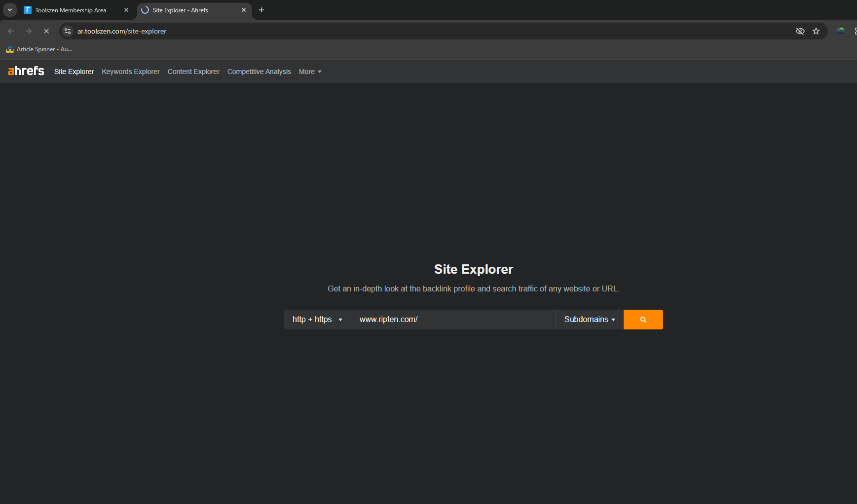Viewport: 857px width, 504px height.
Task: Bookmark this page with the star icon
Action: click(x=816, y=31)
